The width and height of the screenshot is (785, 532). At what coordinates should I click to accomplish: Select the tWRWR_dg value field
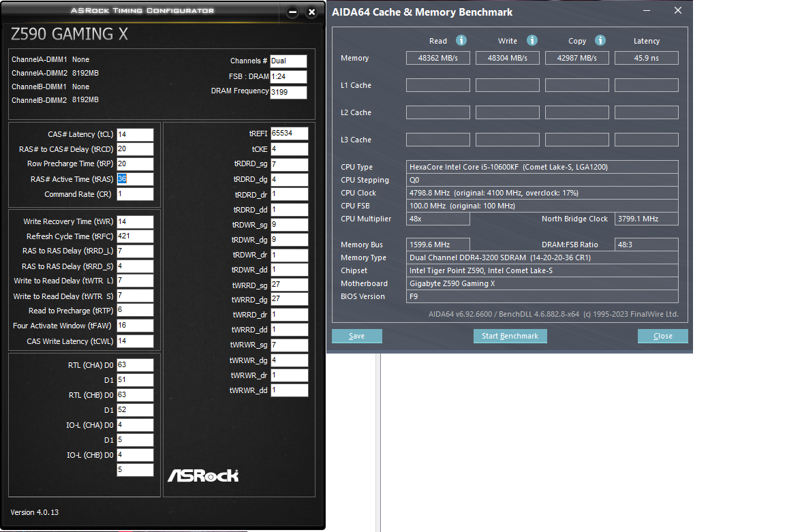pyautogui.click(x=290, y=360)
